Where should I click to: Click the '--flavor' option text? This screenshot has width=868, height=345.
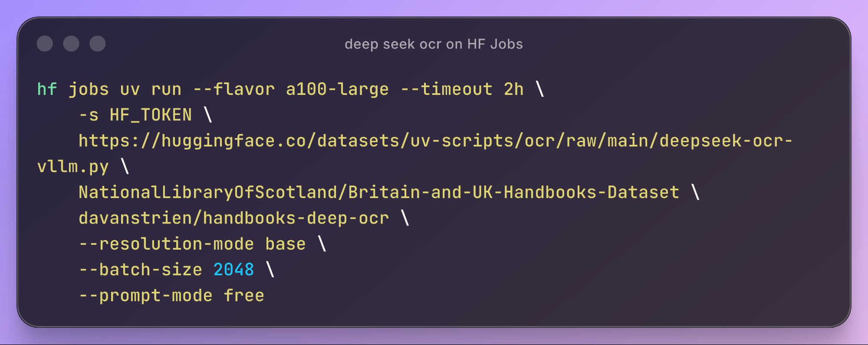tap(234, 89)
